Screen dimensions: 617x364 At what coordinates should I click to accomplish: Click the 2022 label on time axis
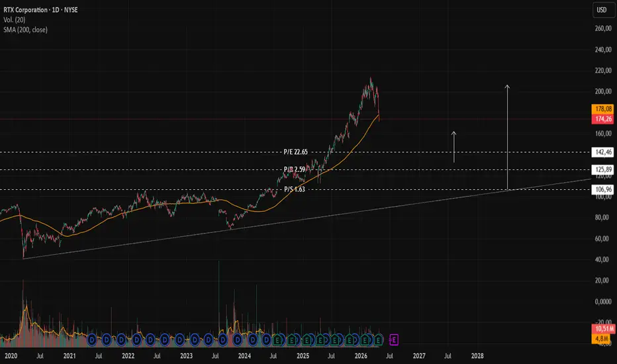(x=128, y=356)
